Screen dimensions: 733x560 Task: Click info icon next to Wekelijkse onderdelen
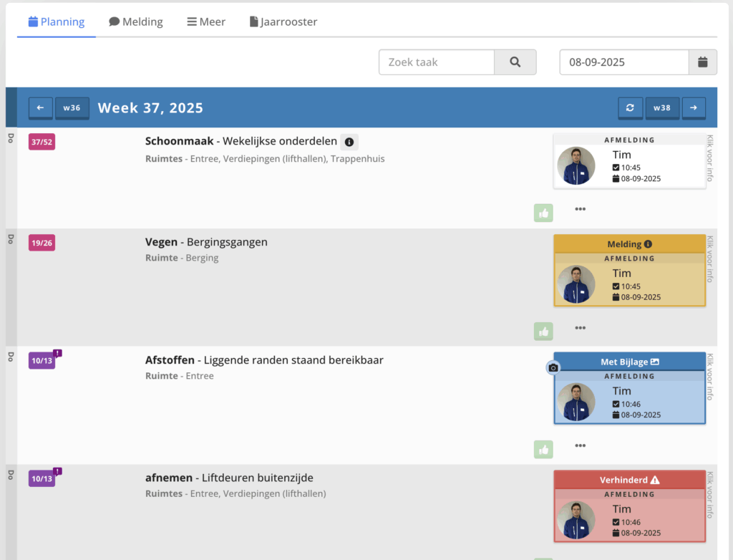tap(349, 142)
